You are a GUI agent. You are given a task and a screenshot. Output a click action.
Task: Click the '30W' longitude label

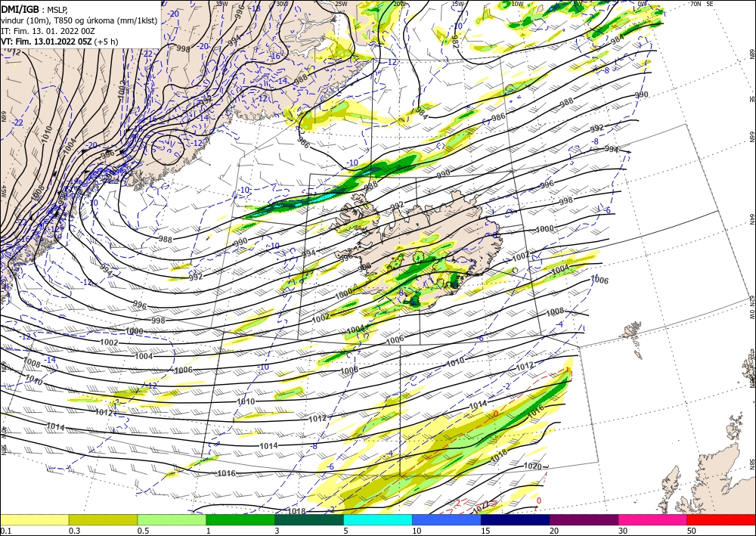283,3
